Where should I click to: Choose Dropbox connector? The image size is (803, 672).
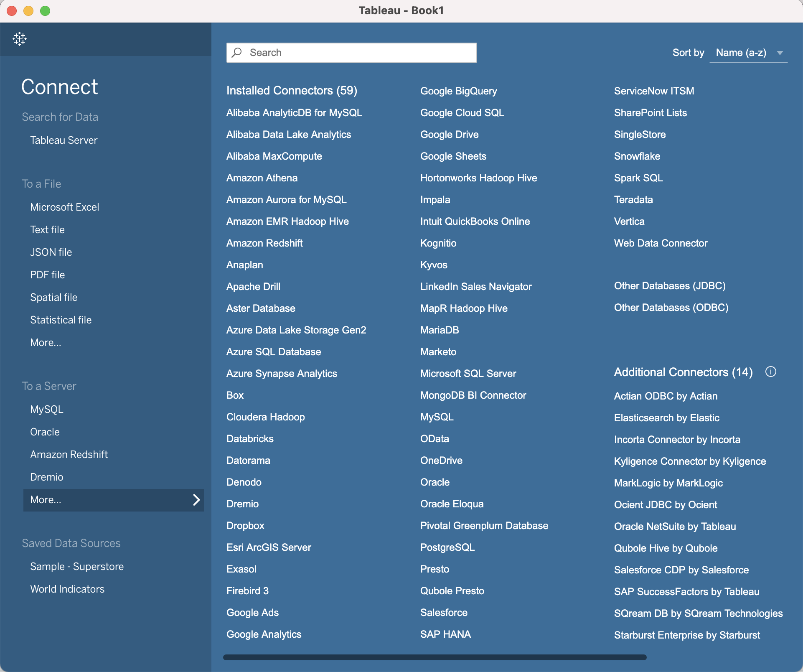click(245, 526)
